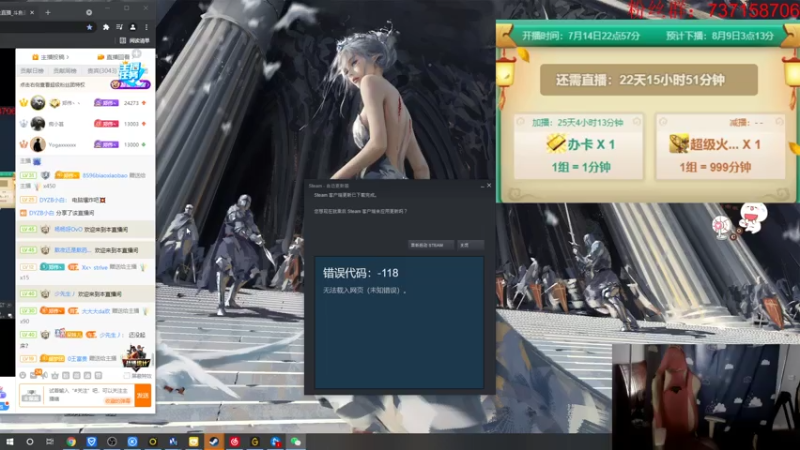Open a new Chrome tab

click(x=48, y=12)
